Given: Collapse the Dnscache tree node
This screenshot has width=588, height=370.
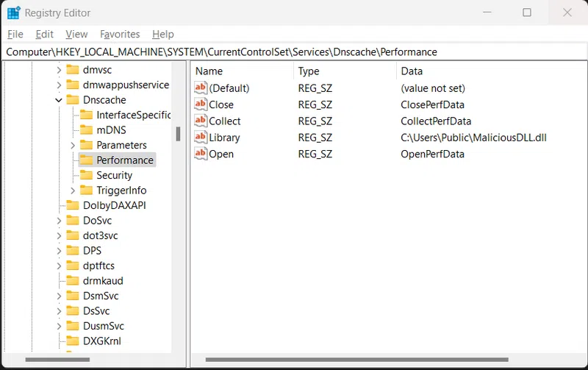Looking at the screenshot, I should coord(59,100).
